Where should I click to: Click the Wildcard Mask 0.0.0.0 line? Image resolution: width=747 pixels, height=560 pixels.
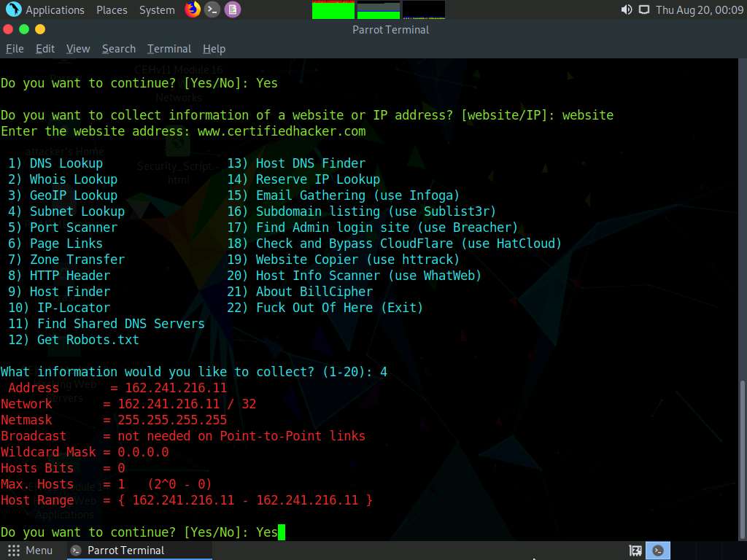point(85,452)
